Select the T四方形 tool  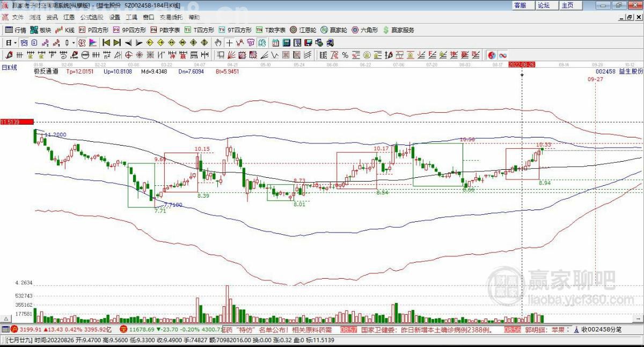click(199, 30)
